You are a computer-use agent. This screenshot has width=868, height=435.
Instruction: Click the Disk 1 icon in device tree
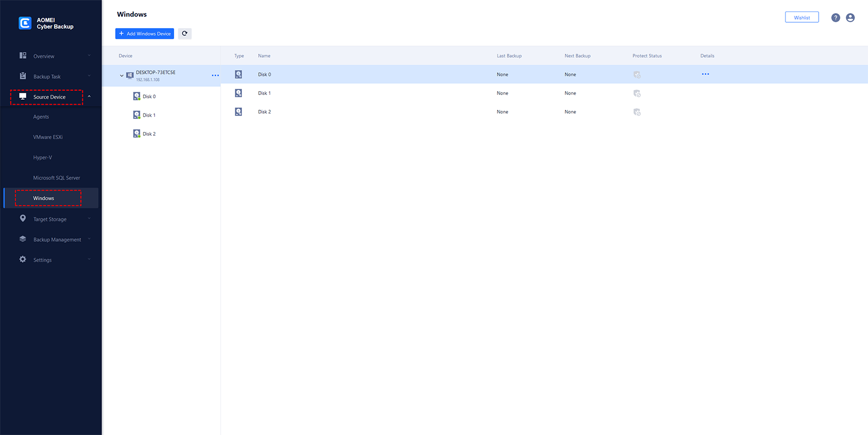click(137, 115)
